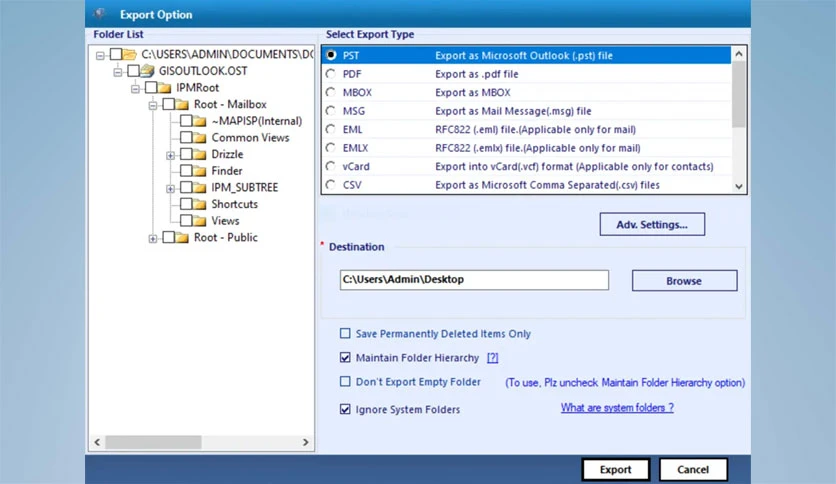Check the Root - Mailbox checkbox
Screen dimensions: 836x484
168,104
